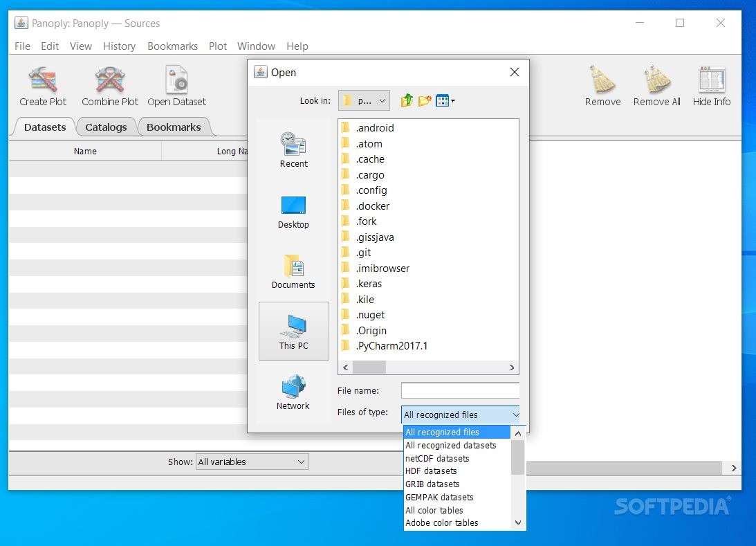Open the Edit menu
Viewport: 756px width, 546px height.
coord(50,46)
